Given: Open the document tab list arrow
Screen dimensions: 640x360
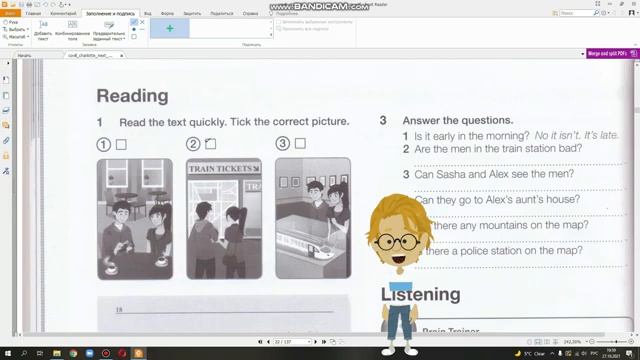Looking at the screenshot, I should tap(582, 54).
